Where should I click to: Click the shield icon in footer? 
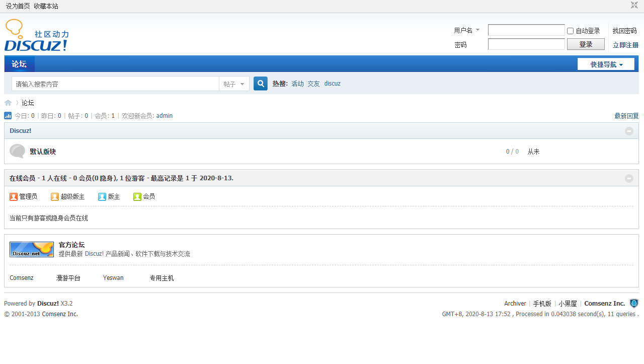[x=634, y=304]
